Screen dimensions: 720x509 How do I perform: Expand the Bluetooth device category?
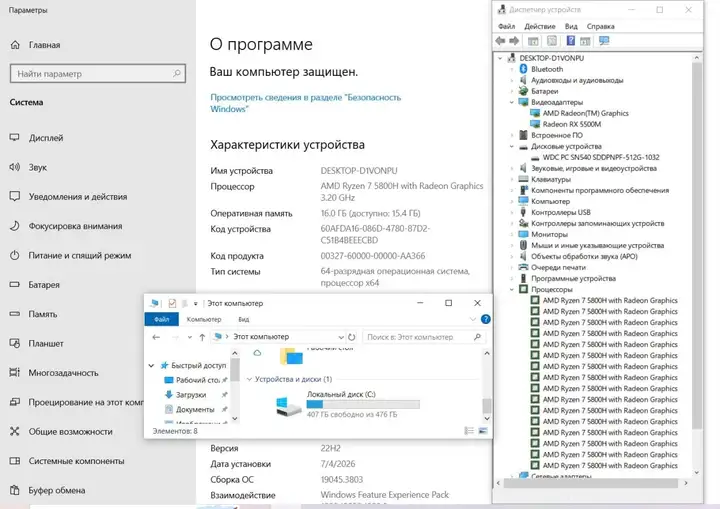(x=512, y=69)
